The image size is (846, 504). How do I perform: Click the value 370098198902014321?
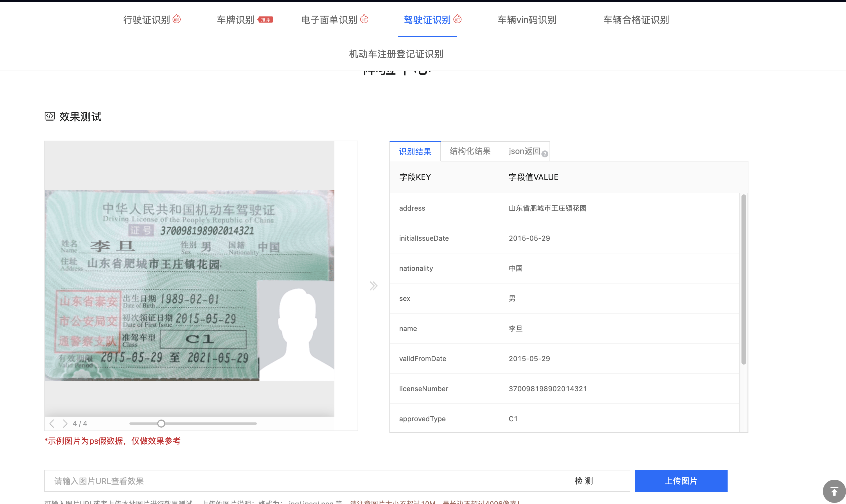(x=548, y=389)
